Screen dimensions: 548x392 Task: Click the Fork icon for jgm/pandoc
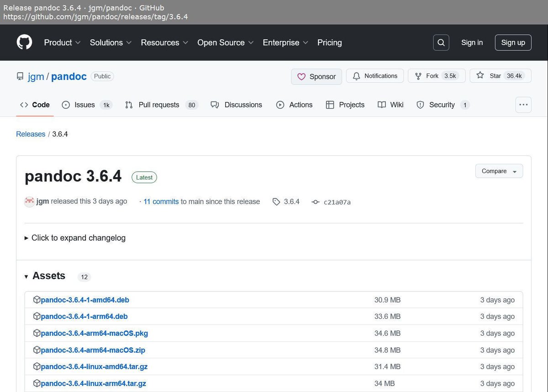click(418, 76)
